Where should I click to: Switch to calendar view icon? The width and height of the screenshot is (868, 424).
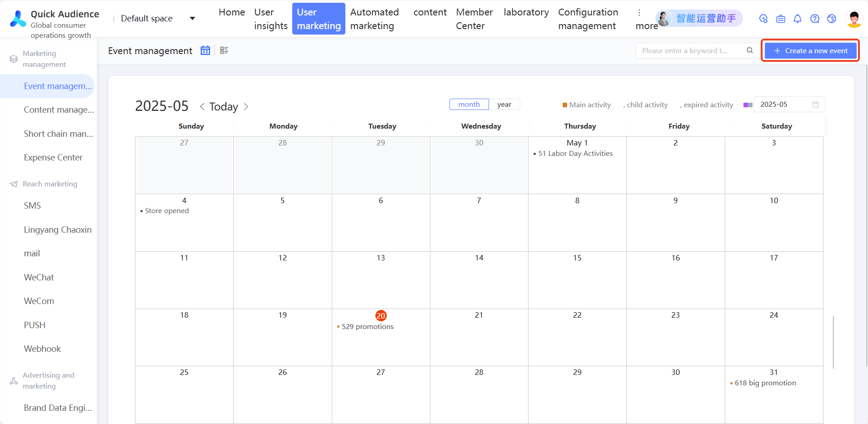(205, 50)
